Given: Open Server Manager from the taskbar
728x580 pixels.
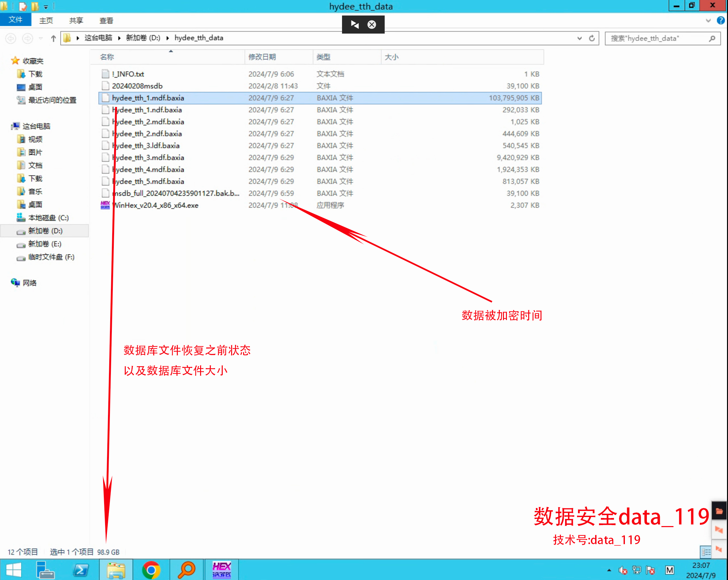Looking at the screenshot, I should (45, 570).
